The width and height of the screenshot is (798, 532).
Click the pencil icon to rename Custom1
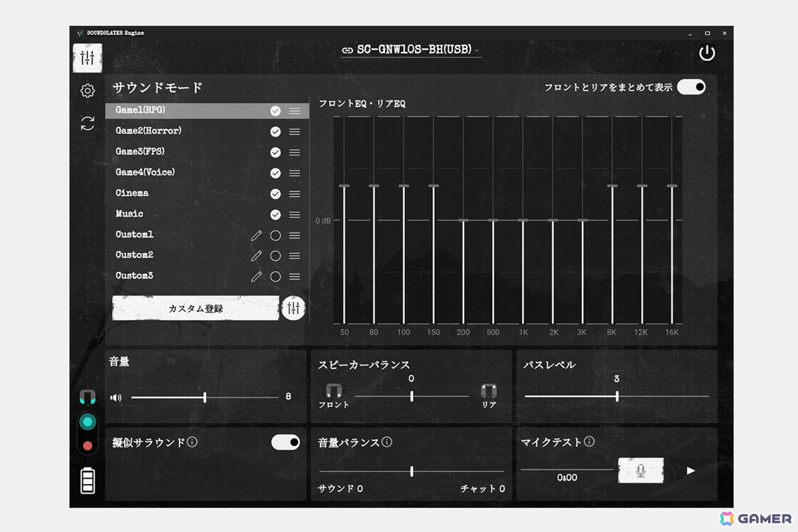(x=256, y=235)
